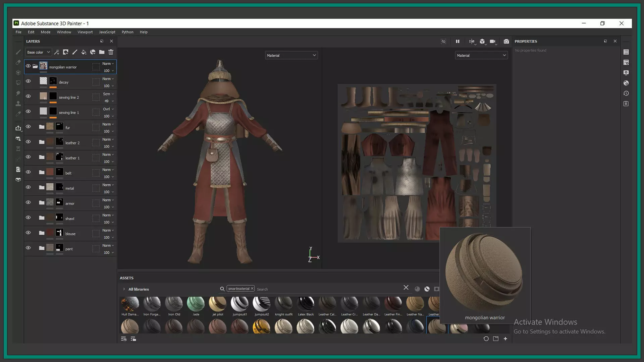Click add new resource plus button in Assets
Image resolution: width=644 pixels, height=362 pixels.
pyautogui.click(x=505, y=339)
